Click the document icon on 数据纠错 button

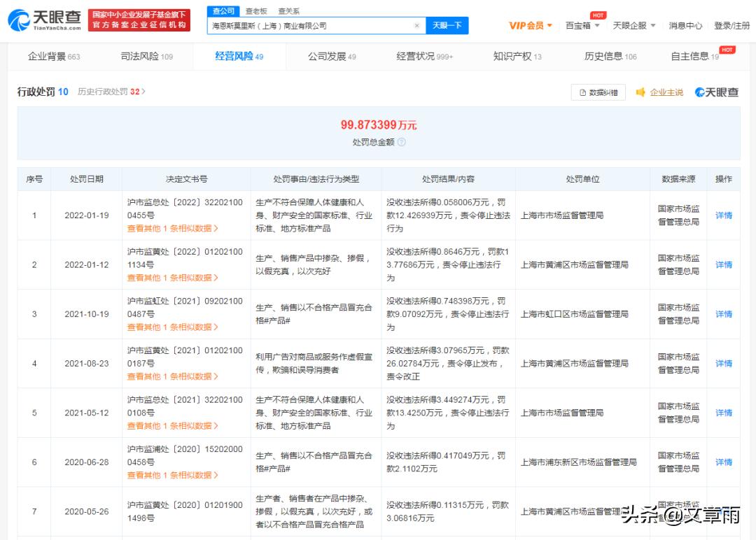coord(584,92)
